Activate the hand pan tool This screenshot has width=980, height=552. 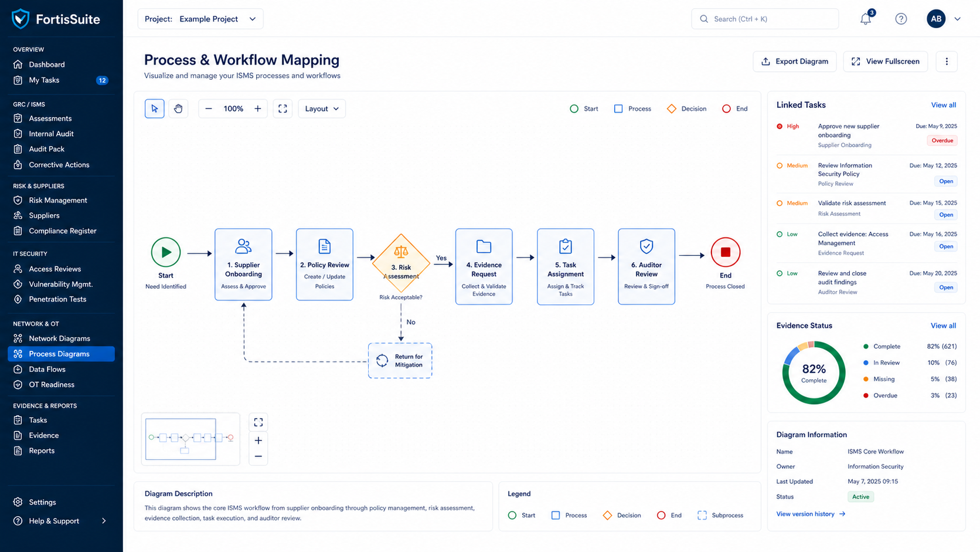click(x=178, y=109)
